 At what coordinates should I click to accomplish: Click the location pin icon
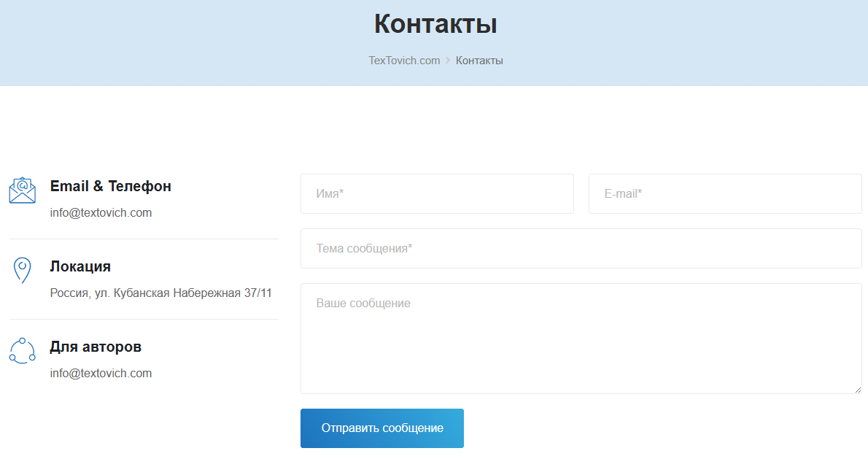[23, 270]
